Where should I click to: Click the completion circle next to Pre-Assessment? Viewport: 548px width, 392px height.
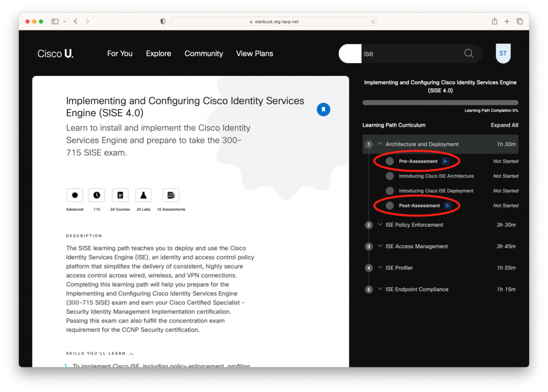pyautogui.click(x=389, y=161)
